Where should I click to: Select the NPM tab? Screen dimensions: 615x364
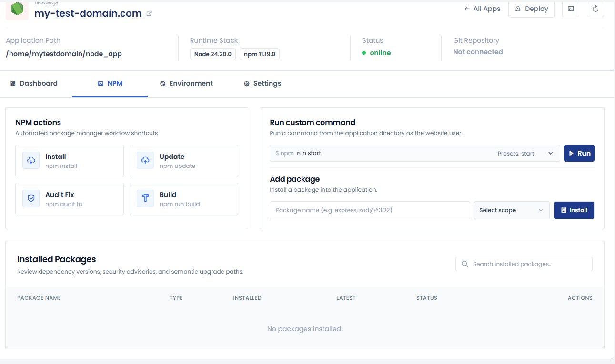tap(110, 83)
